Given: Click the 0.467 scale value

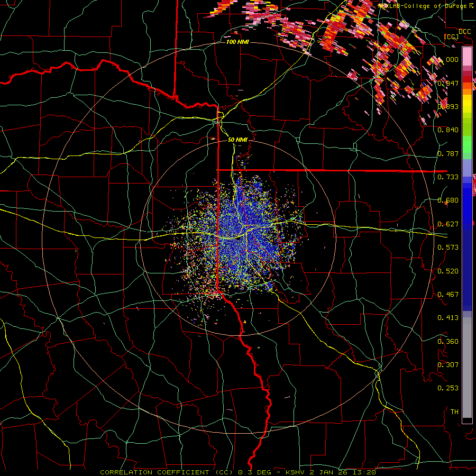Looking at the screenshot, I should pos(448,295).
